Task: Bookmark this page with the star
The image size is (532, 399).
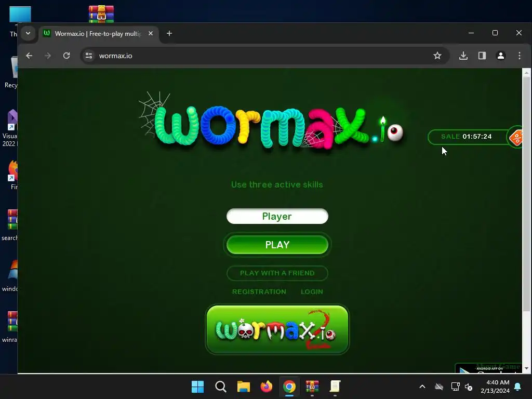Action: [x=437, y=56]
